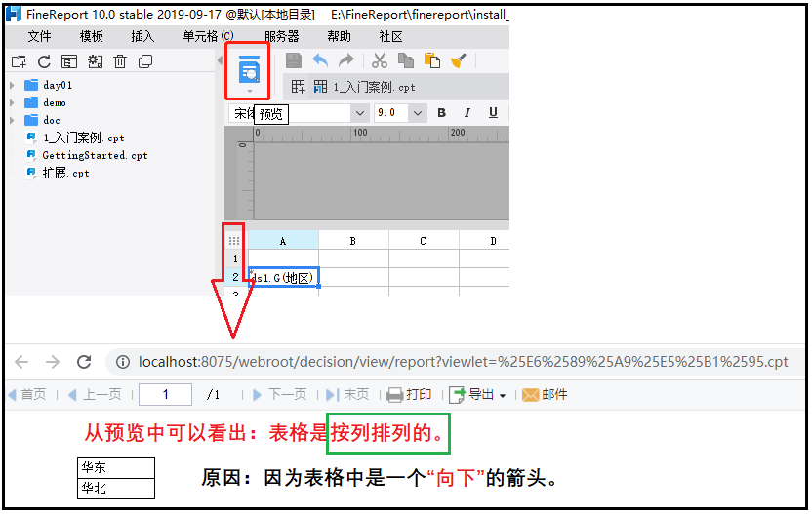Image resolution: width=812 pixels, height=514 pixels.
Task: Expand the demo folder
Action: pyautogui.click(x=13, y=102)
